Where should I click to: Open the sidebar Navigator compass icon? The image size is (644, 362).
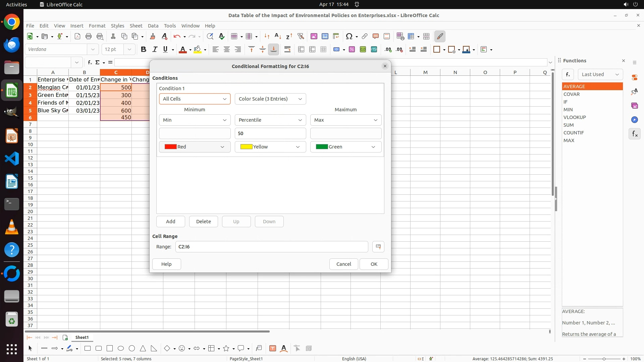click(x=634, y=120)
